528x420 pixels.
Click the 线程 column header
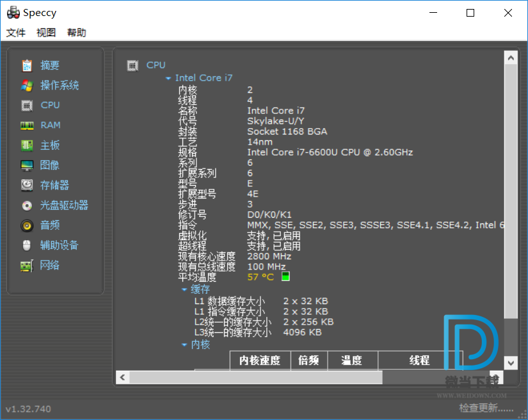point(420,360)
